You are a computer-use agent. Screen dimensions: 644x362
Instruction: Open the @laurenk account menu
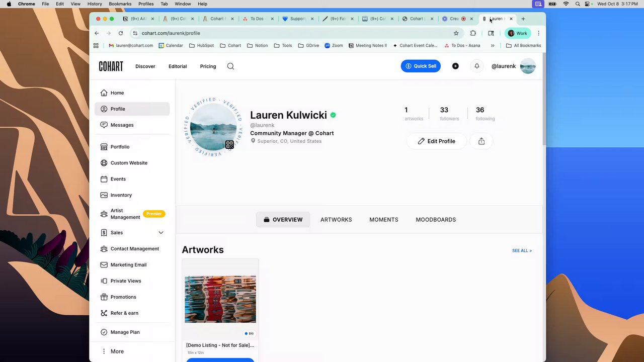pos(513,66)
